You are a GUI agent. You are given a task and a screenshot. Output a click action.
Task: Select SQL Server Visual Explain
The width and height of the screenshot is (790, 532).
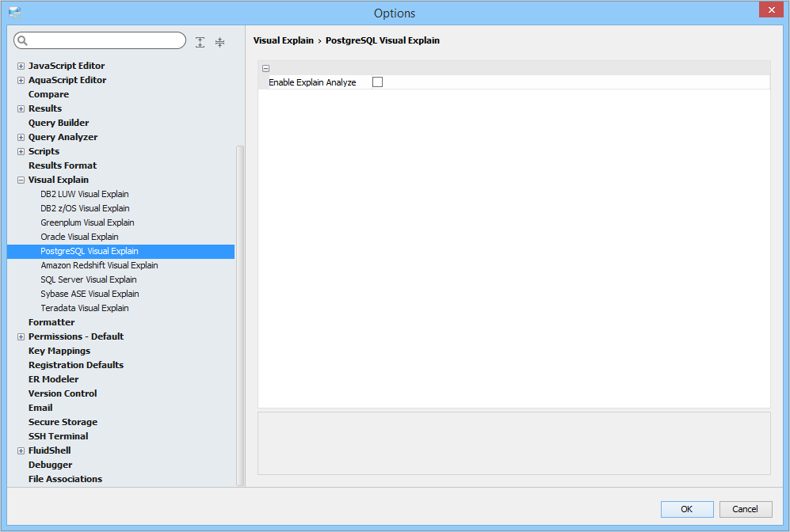[89, 279]
